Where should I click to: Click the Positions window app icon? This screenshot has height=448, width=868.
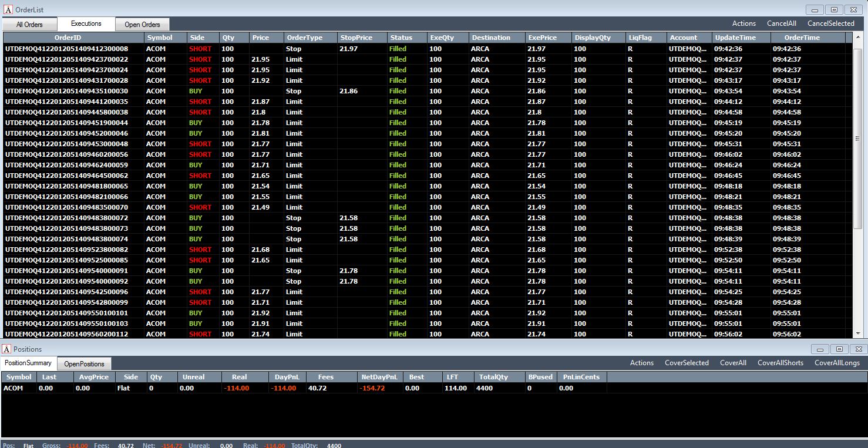(x=6, y=349)
